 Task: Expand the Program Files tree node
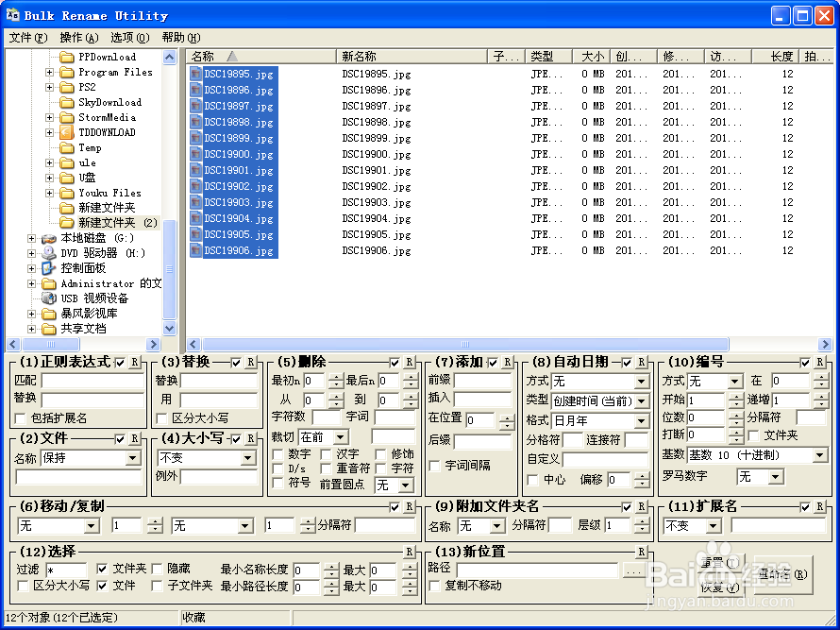coord(49,72)
